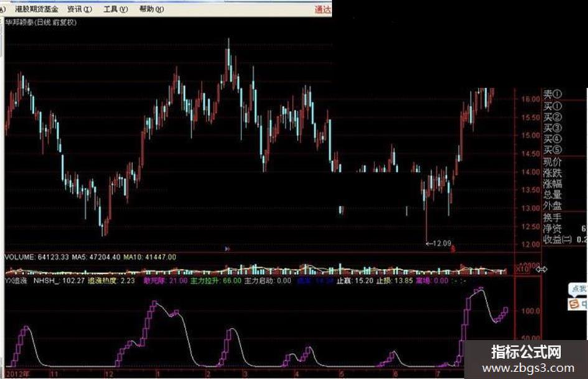The height and width of the screenshot is (379, 588).
Task: Click the 11 month label on time axis
Action: click(x=54, y=374)
